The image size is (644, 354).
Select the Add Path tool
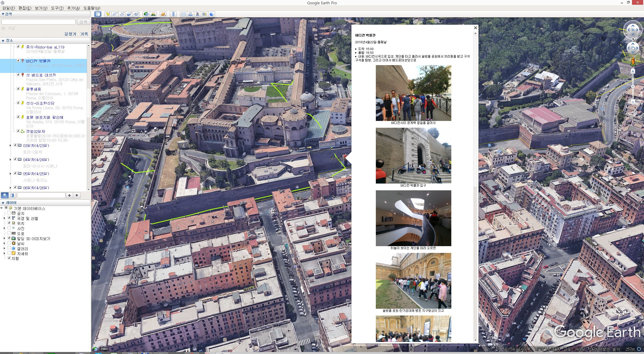(x=122, y=14)
